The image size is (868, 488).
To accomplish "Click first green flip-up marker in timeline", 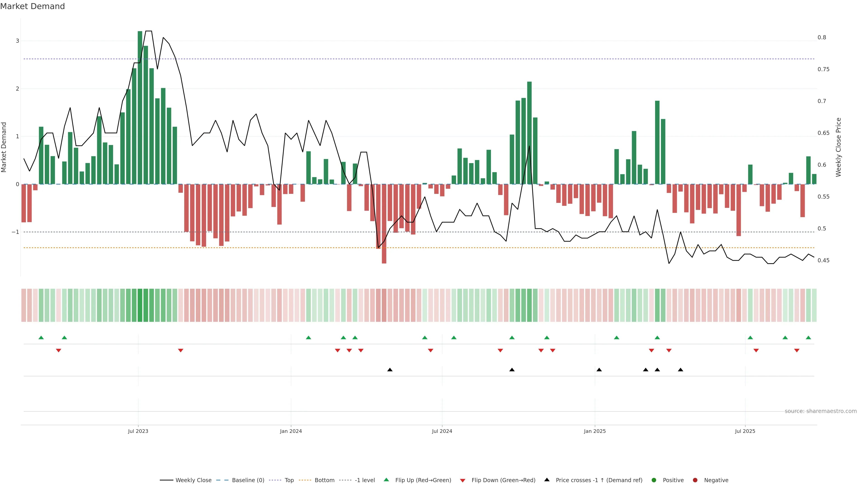I will pyautogui.click(x=41, y=338).
